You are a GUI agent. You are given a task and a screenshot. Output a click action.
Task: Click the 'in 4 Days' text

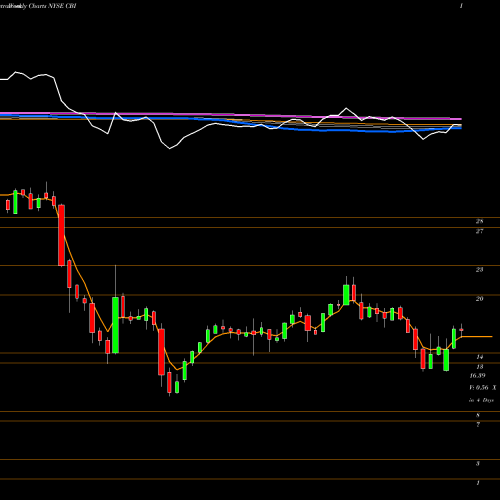[481, 400]
